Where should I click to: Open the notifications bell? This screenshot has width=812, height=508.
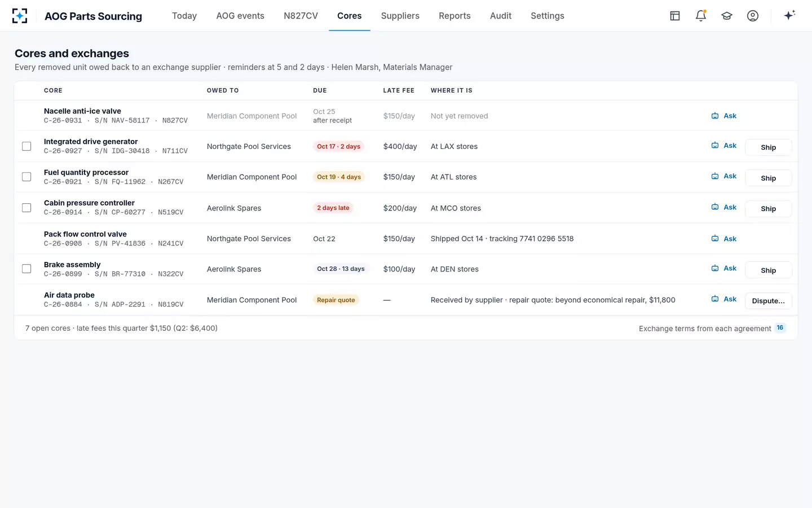tap(701, 16)
